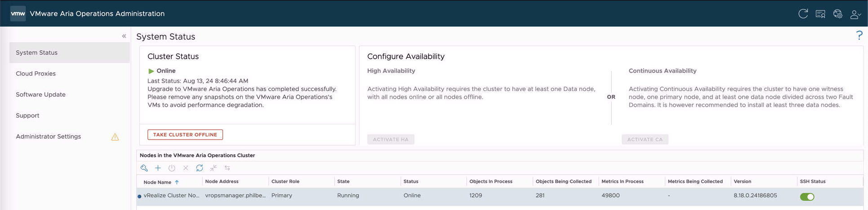Sort by Objects Being Collected column

tap(564, 181)
